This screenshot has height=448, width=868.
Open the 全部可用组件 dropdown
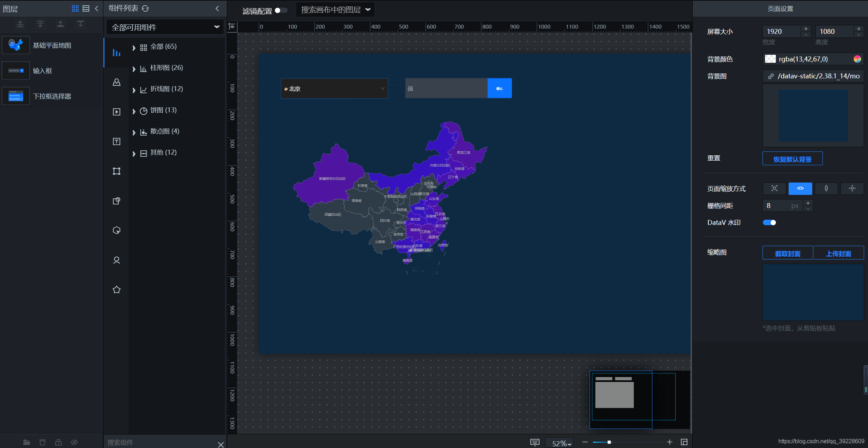(x=165, y=27)
